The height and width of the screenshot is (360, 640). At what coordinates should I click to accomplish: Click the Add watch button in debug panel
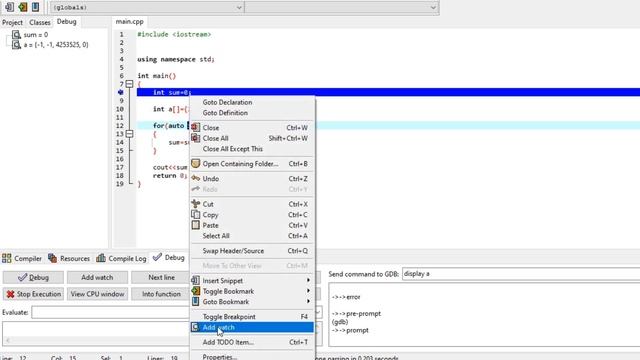coord(97,278)
